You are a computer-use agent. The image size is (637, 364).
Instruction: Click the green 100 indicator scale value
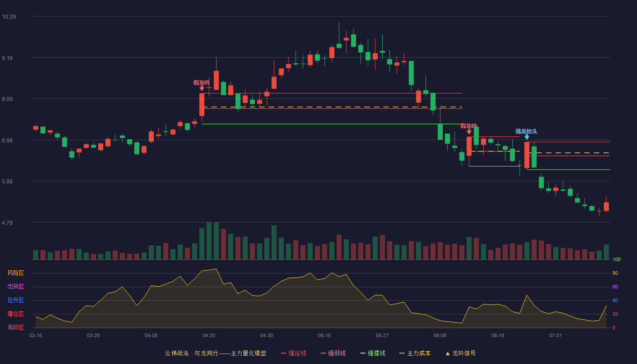tap(617, 259)
